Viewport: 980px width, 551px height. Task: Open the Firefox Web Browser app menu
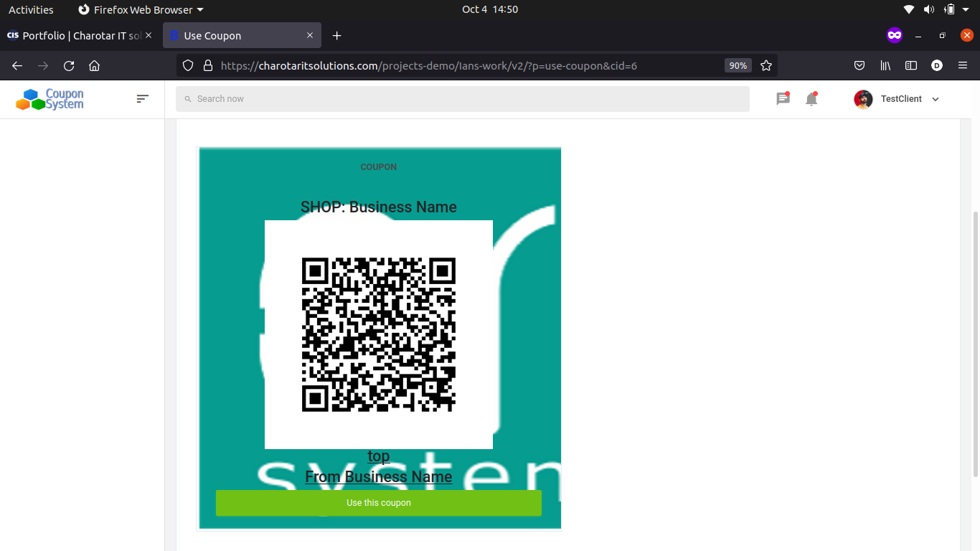(x=141, y=9)
